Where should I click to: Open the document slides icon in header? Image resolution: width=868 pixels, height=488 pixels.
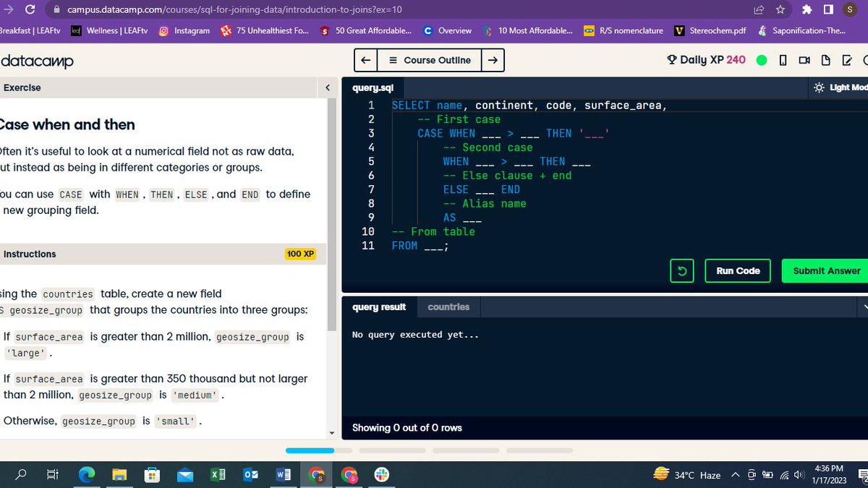[825, 60]
